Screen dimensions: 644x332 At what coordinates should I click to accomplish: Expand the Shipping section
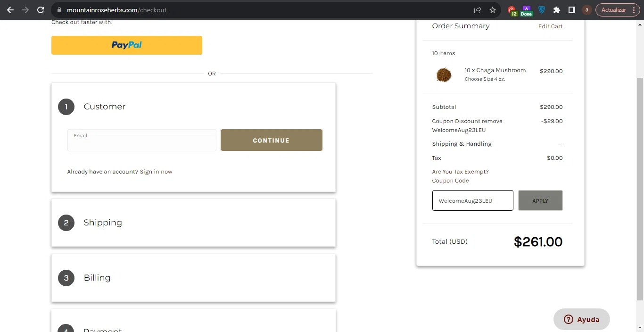click(103, 223)
